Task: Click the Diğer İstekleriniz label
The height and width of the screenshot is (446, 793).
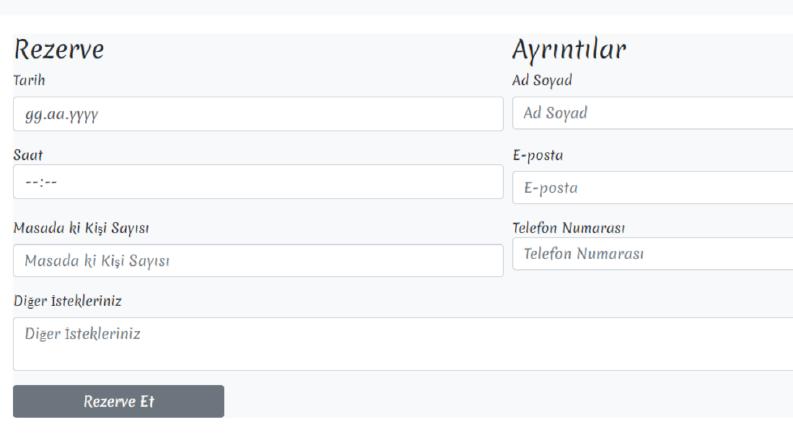Action: point(68,301)
